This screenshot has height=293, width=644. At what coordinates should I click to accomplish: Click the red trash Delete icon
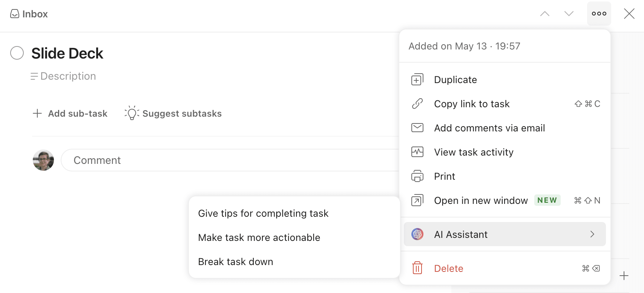click(x=417, y=268)
